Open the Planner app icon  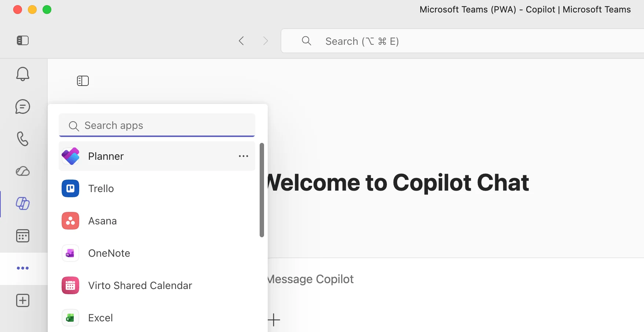(x=70, y=156)
